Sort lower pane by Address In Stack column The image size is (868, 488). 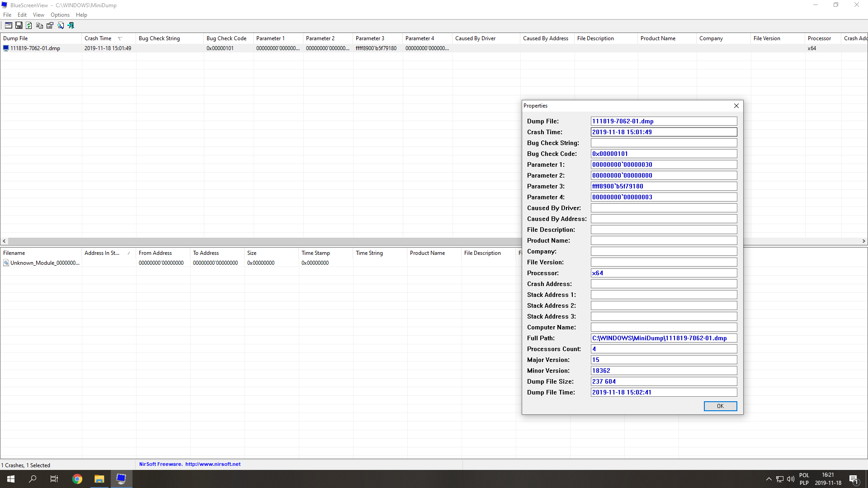(x=108, y=253)
